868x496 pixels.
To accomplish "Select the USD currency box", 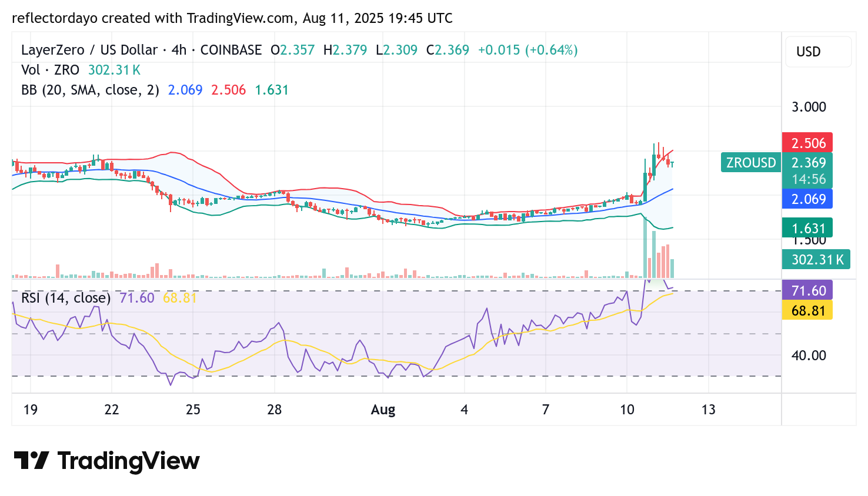I will (818, 52).
